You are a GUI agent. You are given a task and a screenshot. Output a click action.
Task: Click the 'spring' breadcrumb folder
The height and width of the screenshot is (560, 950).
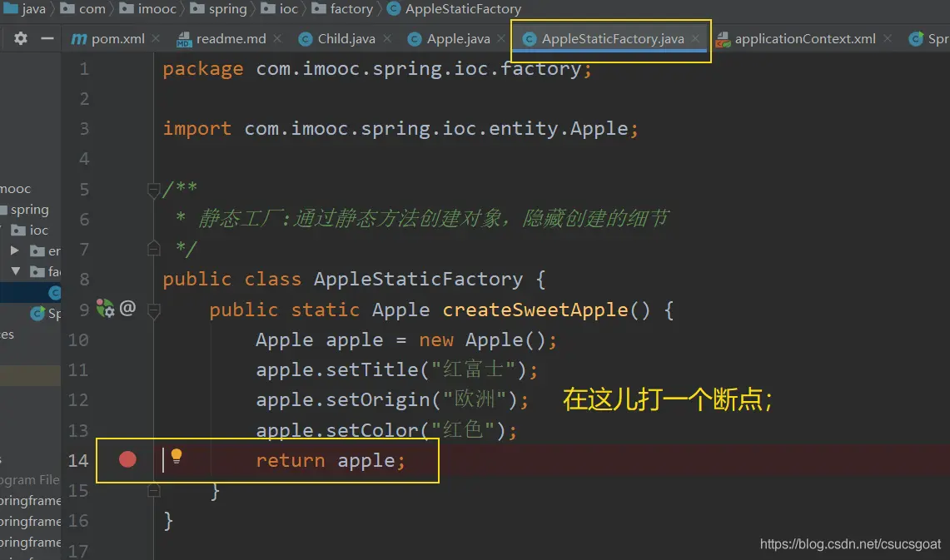coord(219,8)
